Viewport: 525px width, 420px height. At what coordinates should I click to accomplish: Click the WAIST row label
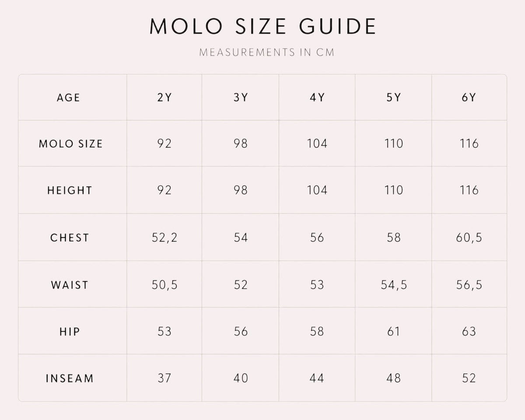tap(70, 285)
